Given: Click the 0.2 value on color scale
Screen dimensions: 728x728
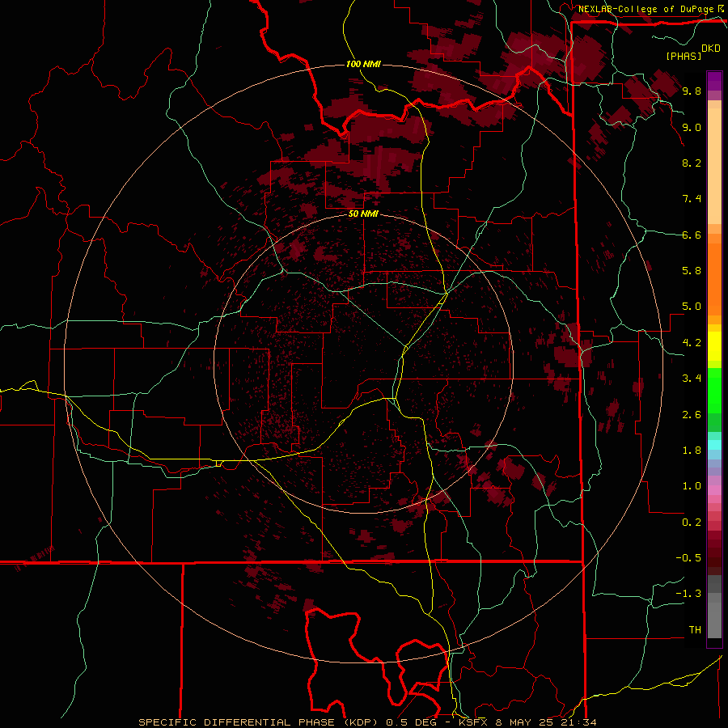Looking at the screenshot, I should [x=692, y=523].
